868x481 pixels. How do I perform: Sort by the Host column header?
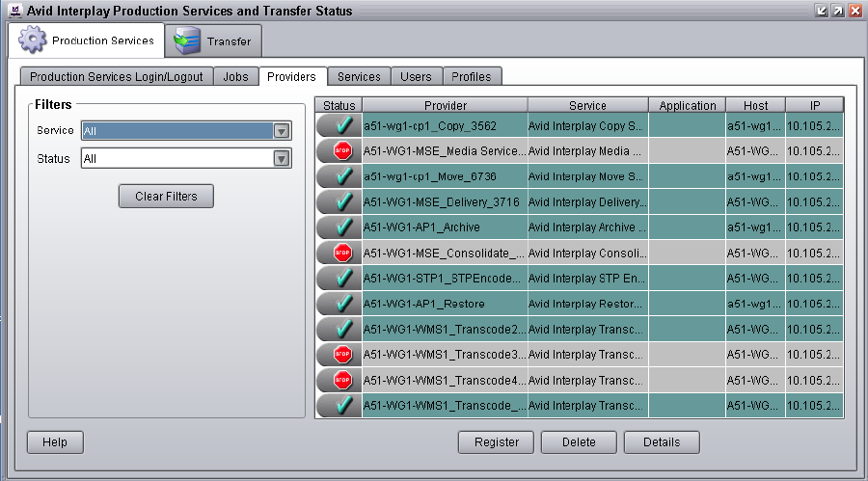[x=755, y=105]
